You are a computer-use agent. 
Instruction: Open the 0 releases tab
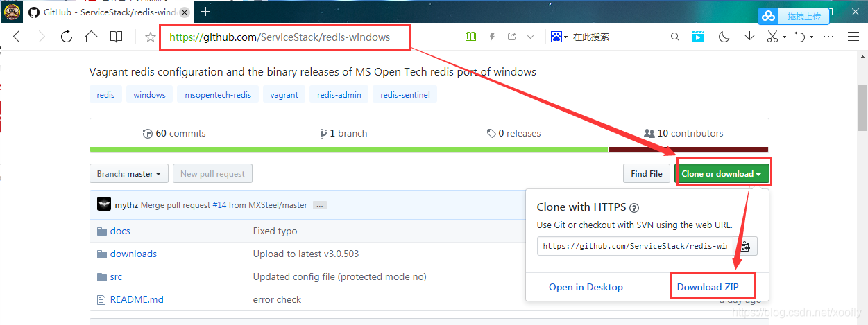click(513, 133)
